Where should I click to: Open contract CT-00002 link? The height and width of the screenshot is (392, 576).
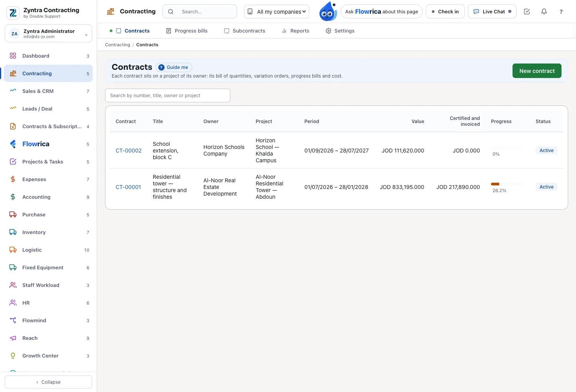point(129,151)
